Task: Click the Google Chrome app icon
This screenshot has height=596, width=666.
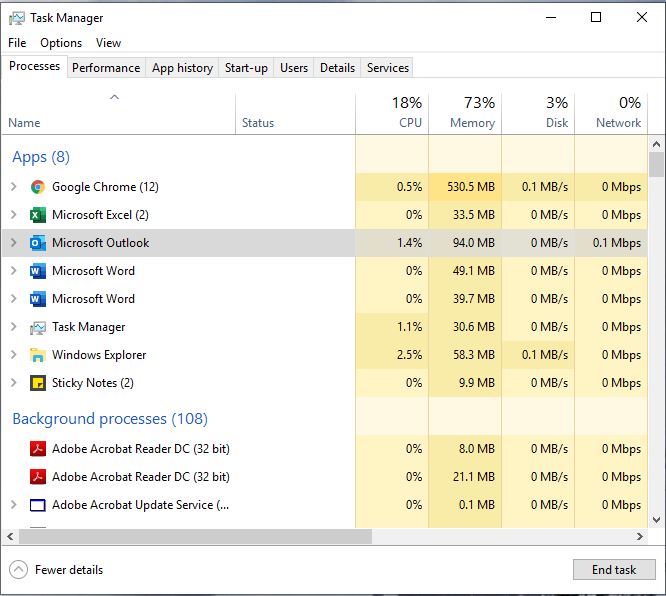Action: pos(38,187)
